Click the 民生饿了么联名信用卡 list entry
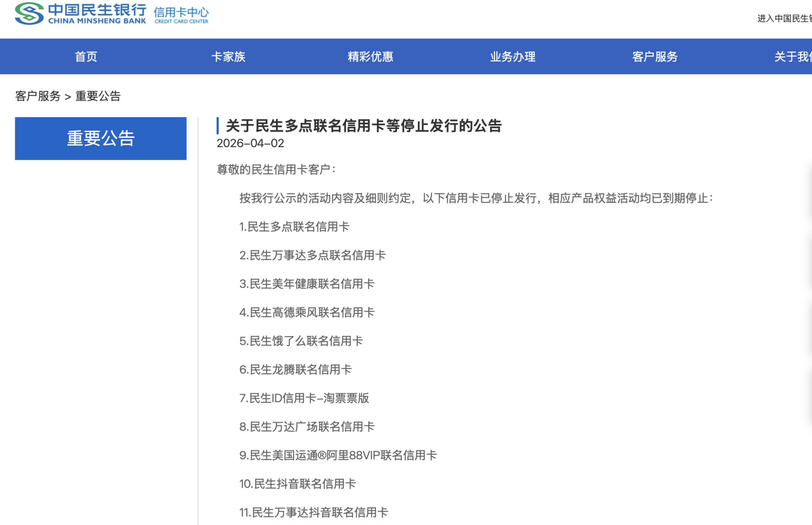The height and width of the screenshot is (525, 812). (x=302, y=341)
